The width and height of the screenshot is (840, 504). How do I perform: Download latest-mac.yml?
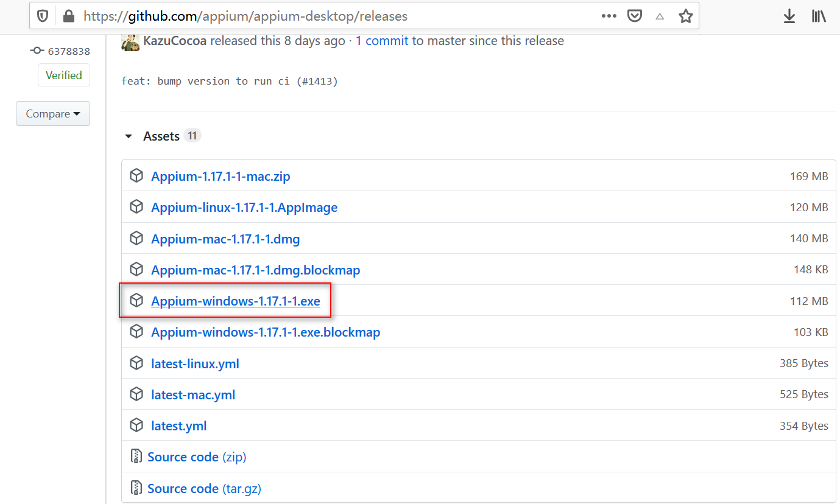[193, 394]
